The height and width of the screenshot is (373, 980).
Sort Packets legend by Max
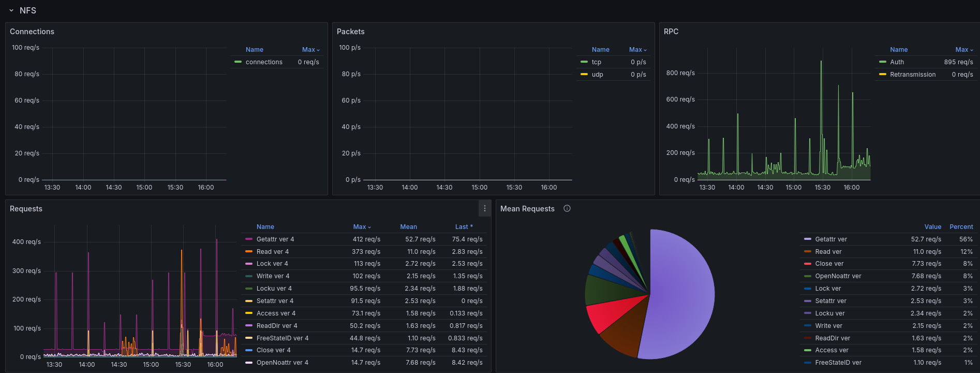pyautogui.click(x=638, y=50)
